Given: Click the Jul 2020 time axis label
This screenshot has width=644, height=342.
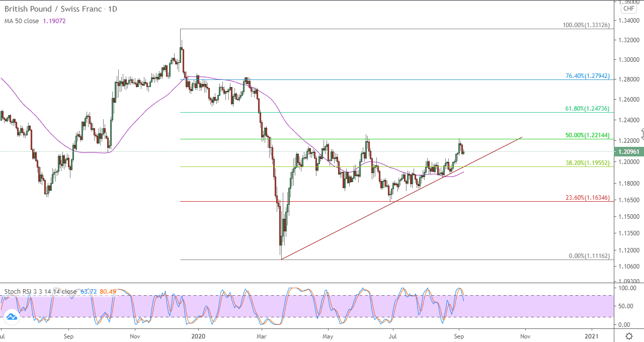Looking at the screenshot, I should [x=393, y=335].
